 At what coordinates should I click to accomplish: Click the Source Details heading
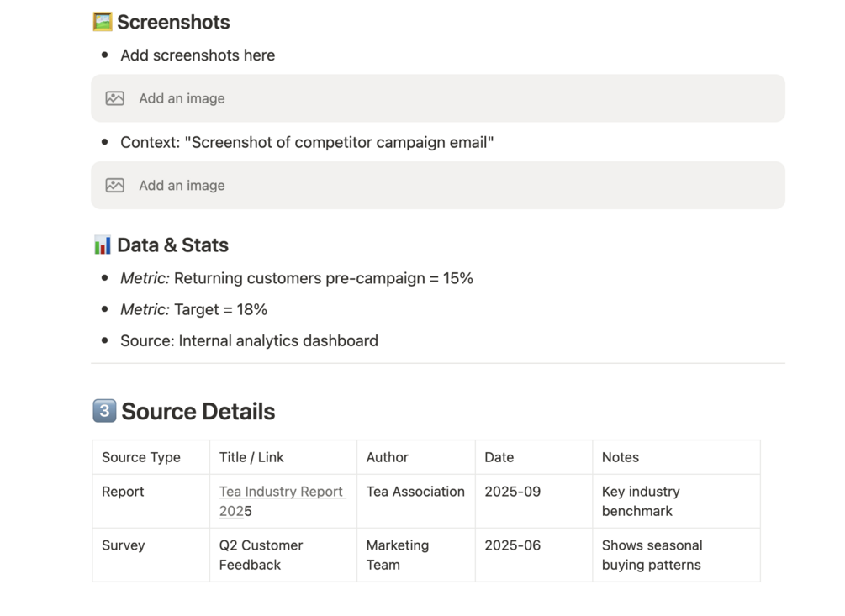coord(198,412)
